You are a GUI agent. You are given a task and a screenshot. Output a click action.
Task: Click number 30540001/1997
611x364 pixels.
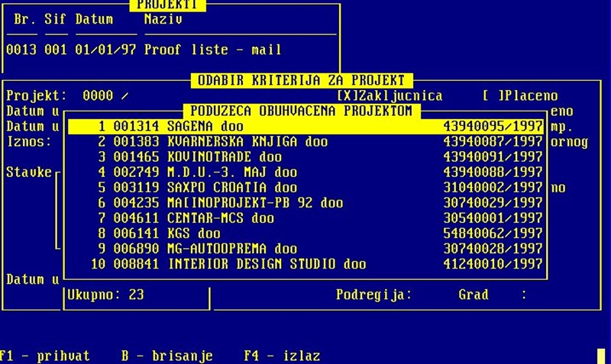pyautogui.click(x=493, y=218)
